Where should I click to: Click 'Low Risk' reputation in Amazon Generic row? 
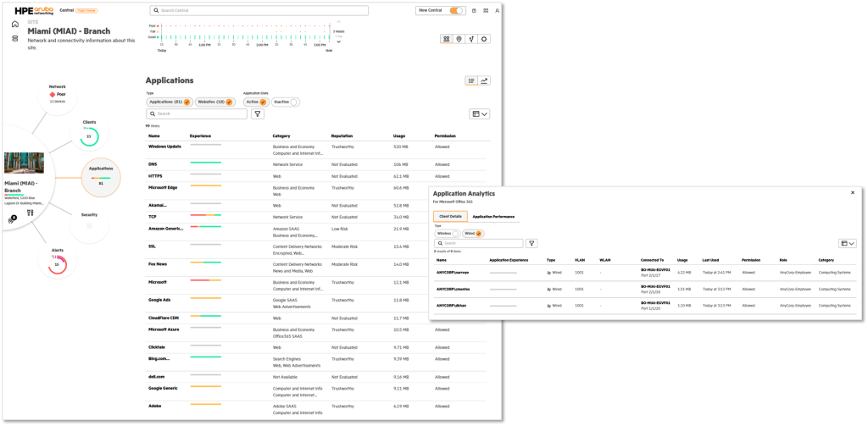click(340, 229)
